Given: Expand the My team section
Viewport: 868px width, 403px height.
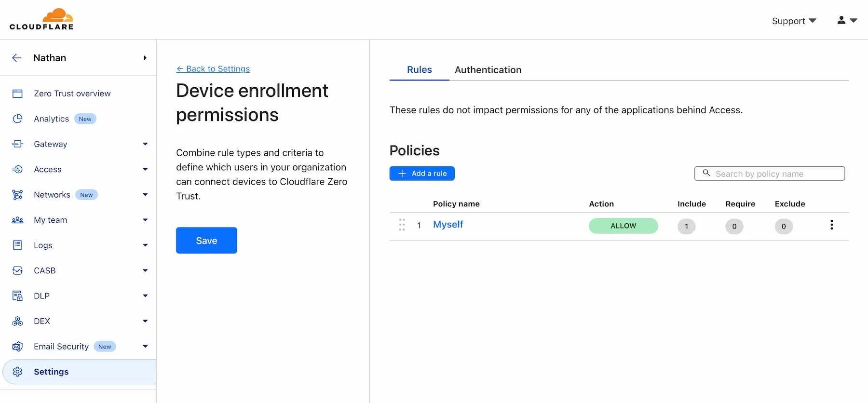Looking at the screenshot, I should (x=145, y=220).
